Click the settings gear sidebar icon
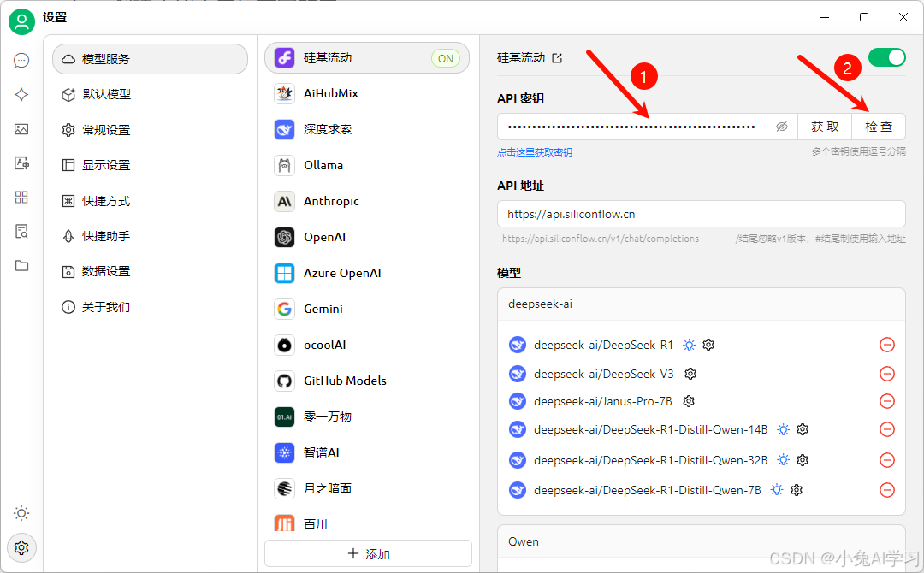The width and height of the screenshot is (924, 573). (x=21, y=547)
